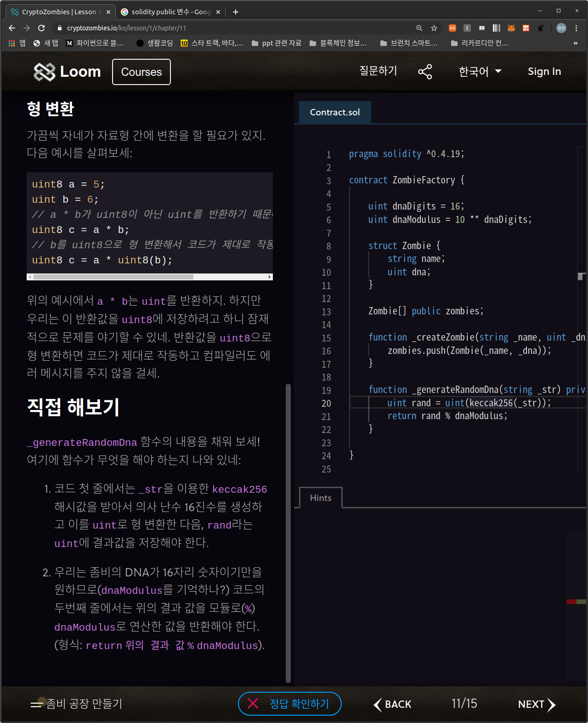Open the 질문하기 menu item
This screenshot has height=723, width=588.
pyautogui.click(x=378, y=71)
